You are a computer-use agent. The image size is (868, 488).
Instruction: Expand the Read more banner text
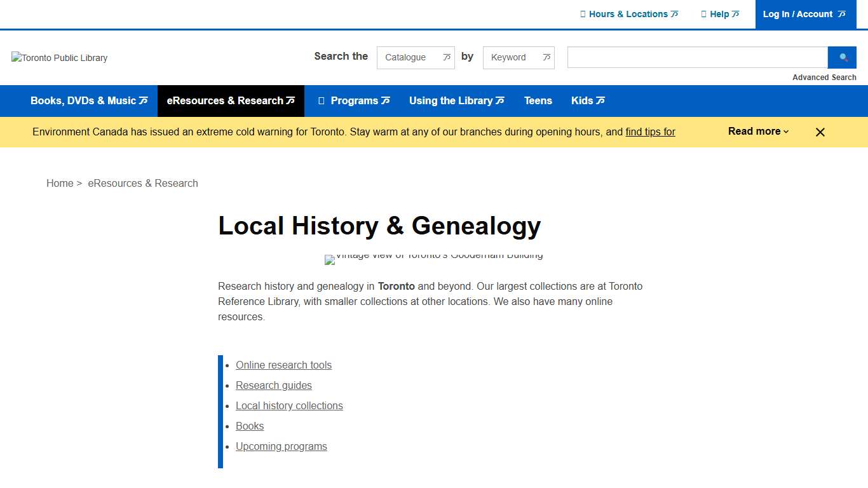(757, 132)
